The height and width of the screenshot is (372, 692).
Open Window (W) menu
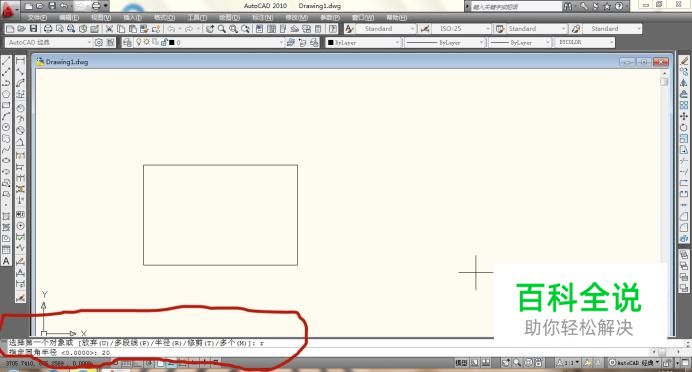[363, 18]
